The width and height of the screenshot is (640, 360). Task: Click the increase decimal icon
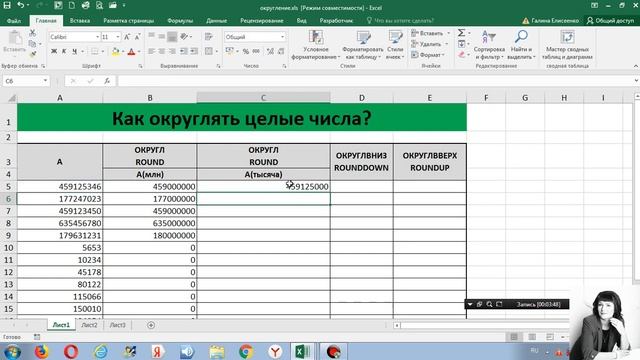point(270,51)
